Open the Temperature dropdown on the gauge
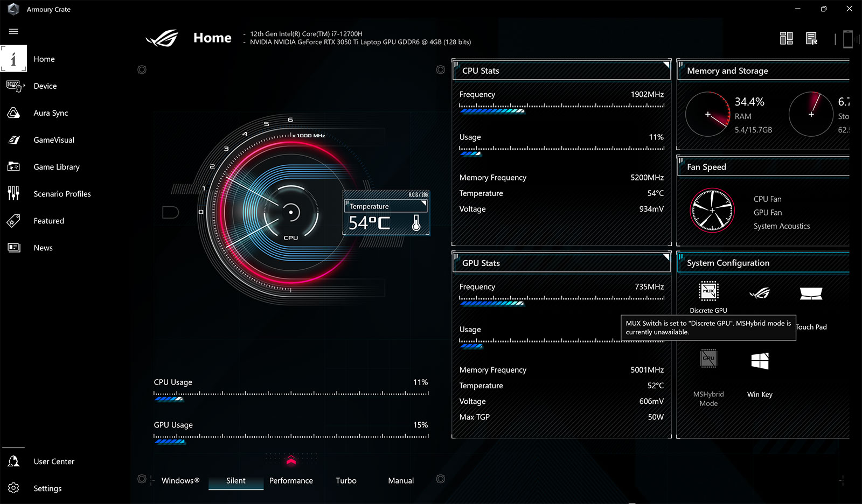The image size is (862, 504). (x=386, y=206)
